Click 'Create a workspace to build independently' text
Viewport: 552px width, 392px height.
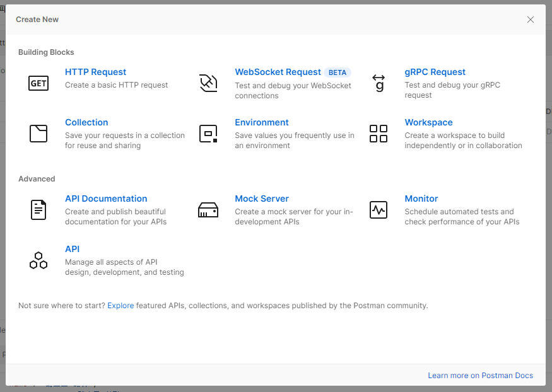(x=463, y=141)
